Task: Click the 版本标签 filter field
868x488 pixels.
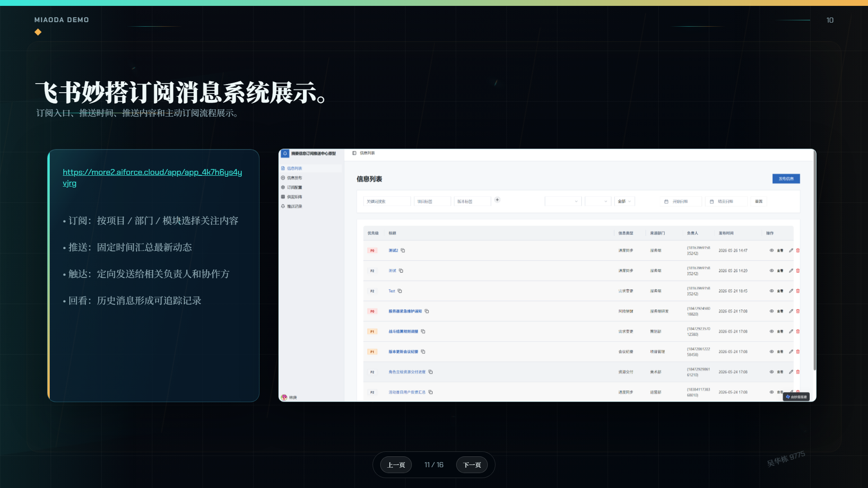Action: [x=472, y=202]
